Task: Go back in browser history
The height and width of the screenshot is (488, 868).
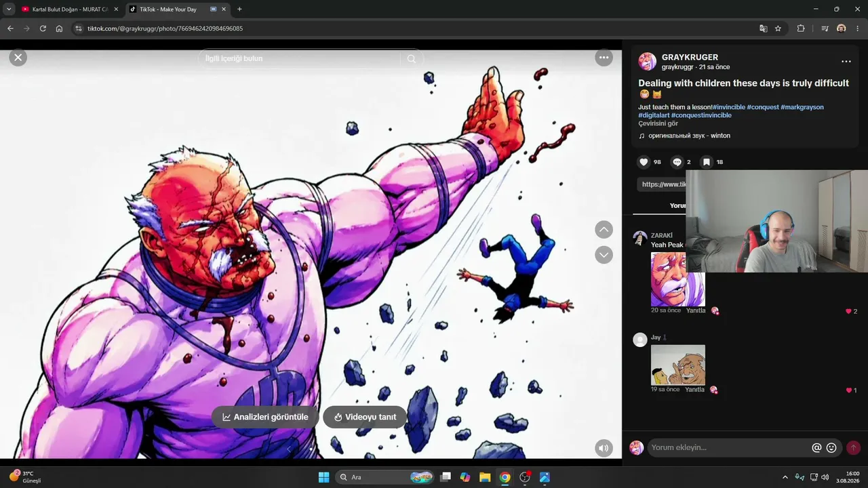Action: [10, 28]
